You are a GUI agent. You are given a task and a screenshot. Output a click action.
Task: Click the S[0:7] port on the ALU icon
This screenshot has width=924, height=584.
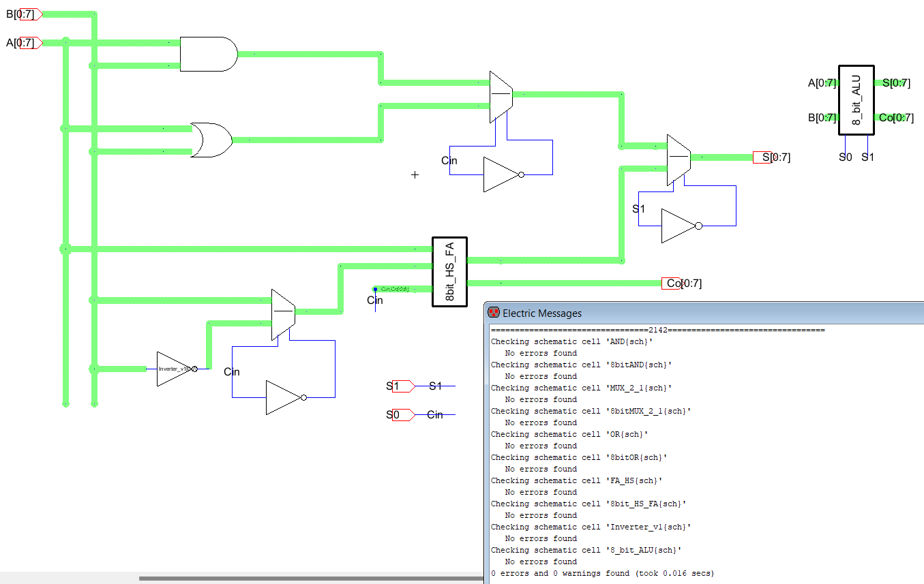(895, 83)
